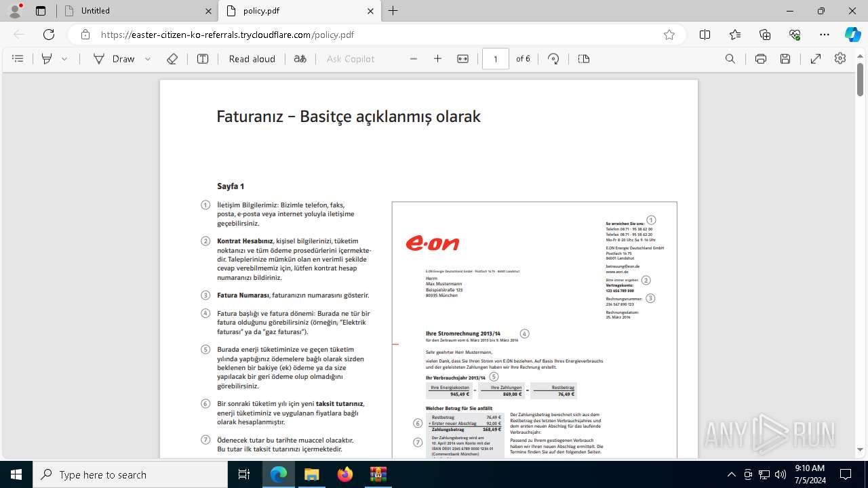Open Tab actions menu
The width and height of the screenshot is (868, 488).
point(40,11)
